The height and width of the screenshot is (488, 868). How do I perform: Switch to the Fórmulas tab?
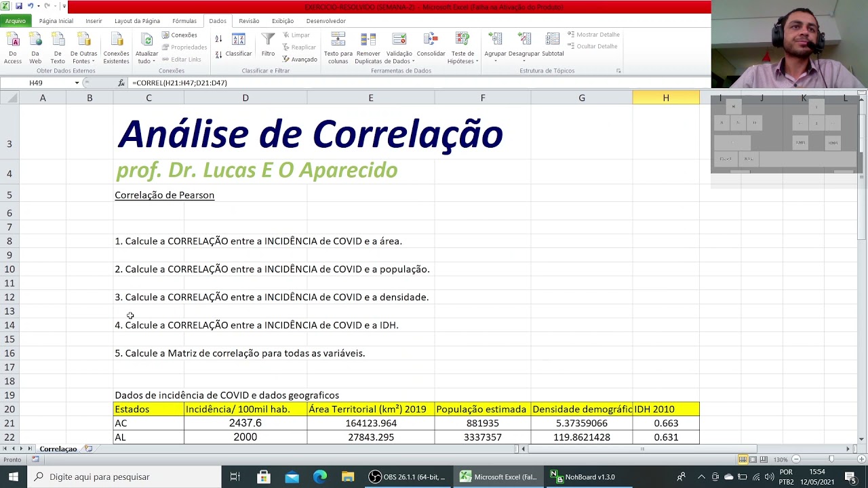[x=184, y=21]
